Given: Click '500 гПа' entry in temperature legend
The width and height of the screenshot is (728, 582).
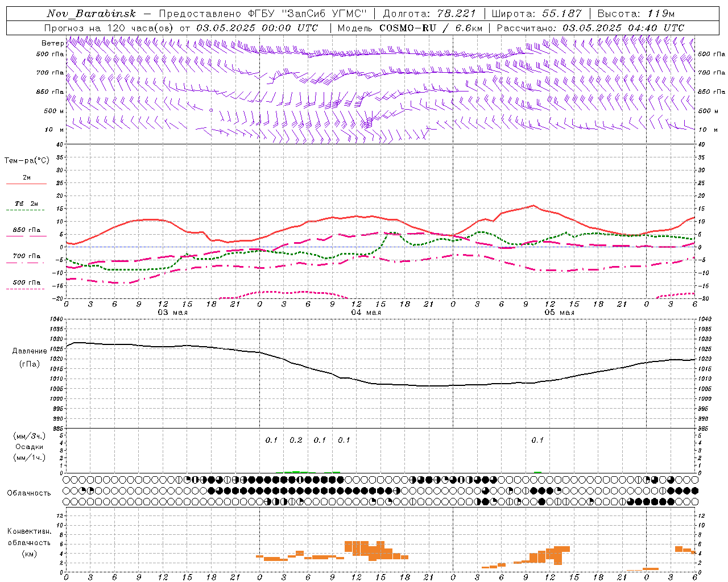Looking at the screenshot, I should pyautogui.click(x=27, y=282).
